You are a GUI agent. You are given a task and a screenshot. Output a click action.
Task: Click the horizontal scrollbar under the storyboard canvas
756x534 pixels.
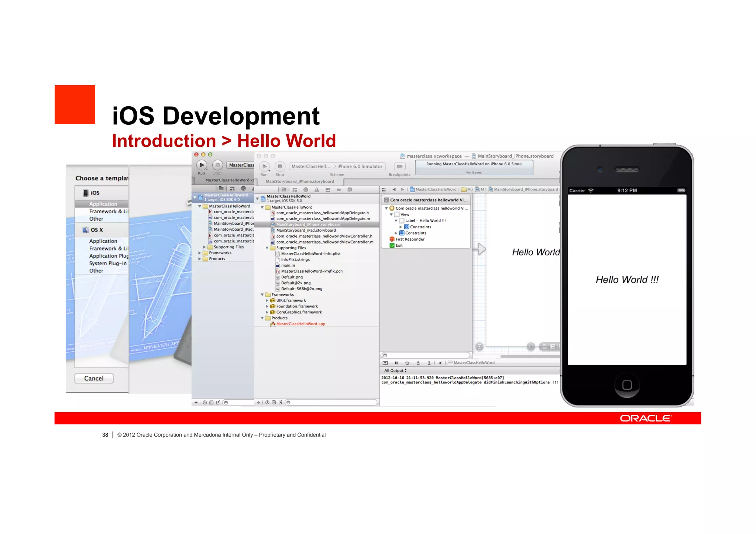pyautogui.click(x=530, y=356)
